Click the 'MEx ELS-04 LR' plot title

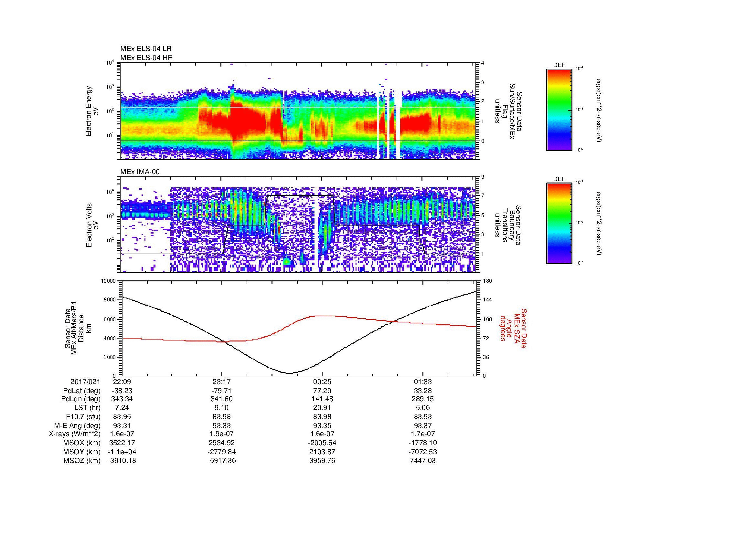(x=145, y=49)
